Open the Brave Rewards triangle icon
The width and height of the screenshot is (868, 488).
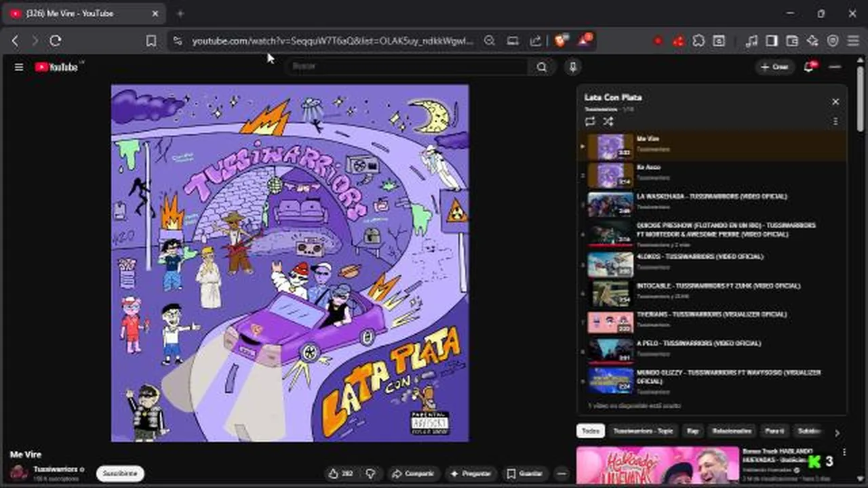(584, 41)
